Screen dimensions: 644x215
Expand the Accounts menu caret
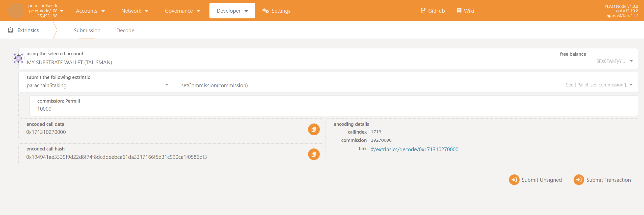(x=103, y=11)
